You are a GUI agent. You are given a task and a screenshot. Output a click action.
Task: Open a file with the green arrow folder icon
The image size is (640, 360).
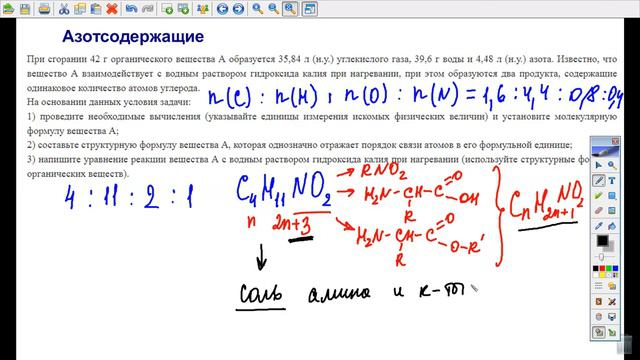[8, 9]
